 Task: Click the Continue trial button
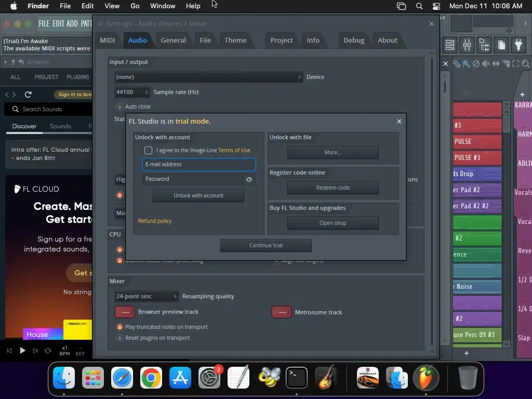(265, 245)
